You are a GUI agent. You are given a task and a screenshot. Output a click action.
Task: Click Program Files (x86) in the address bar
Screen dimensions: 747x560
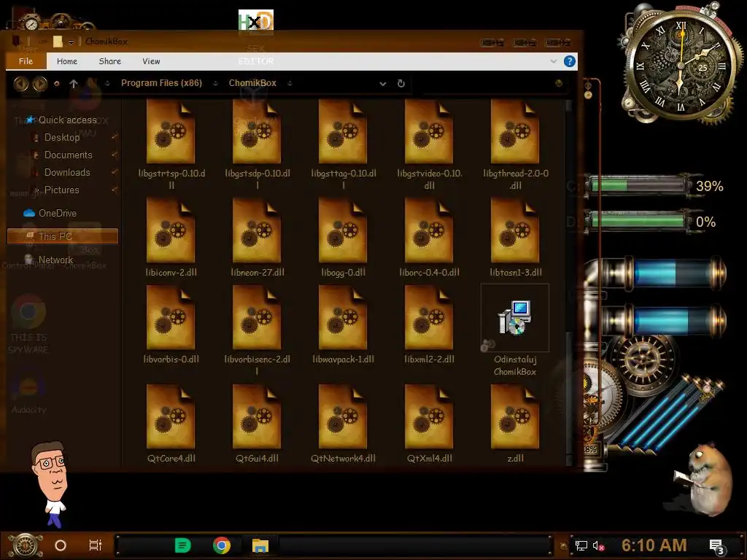161,83
